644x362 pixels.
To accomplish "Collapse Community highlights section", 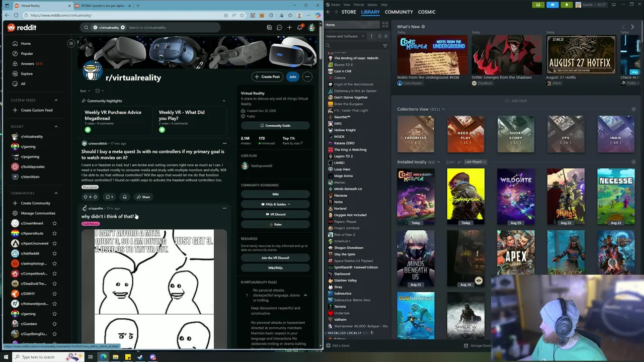I will (x=224, y=101).
